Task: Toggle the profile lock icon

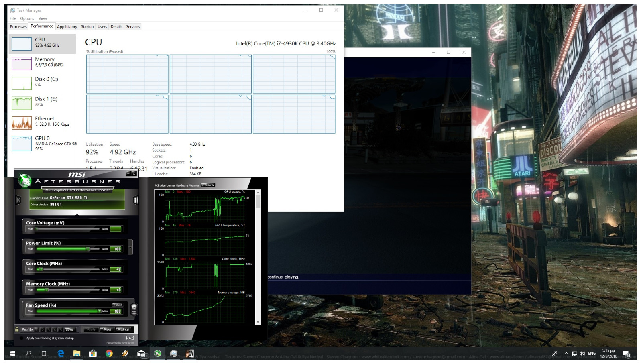Action: pos(17,329)
